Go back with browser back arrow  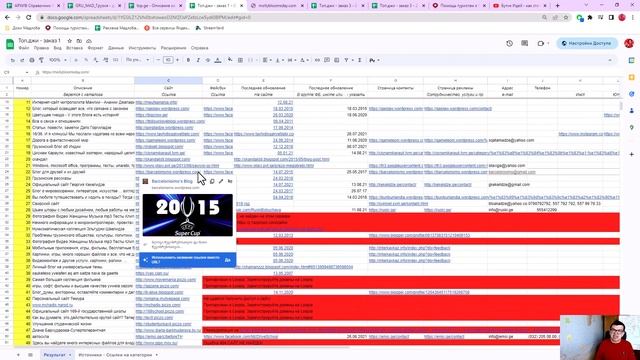pos(7,18)
